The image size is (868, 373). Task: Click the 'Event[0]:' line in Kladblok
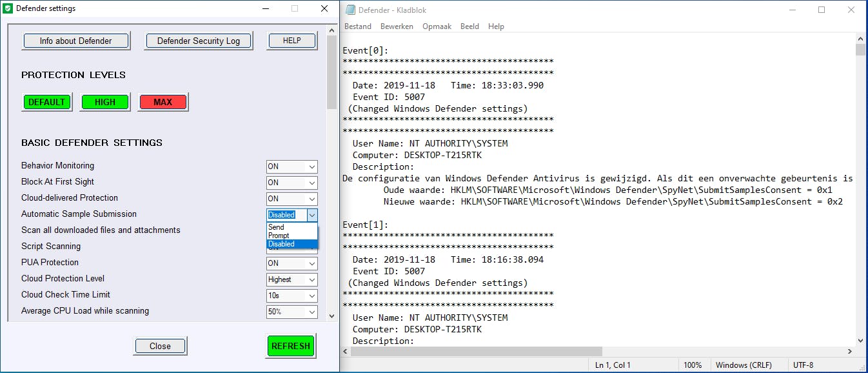click(x=366, y=50)
